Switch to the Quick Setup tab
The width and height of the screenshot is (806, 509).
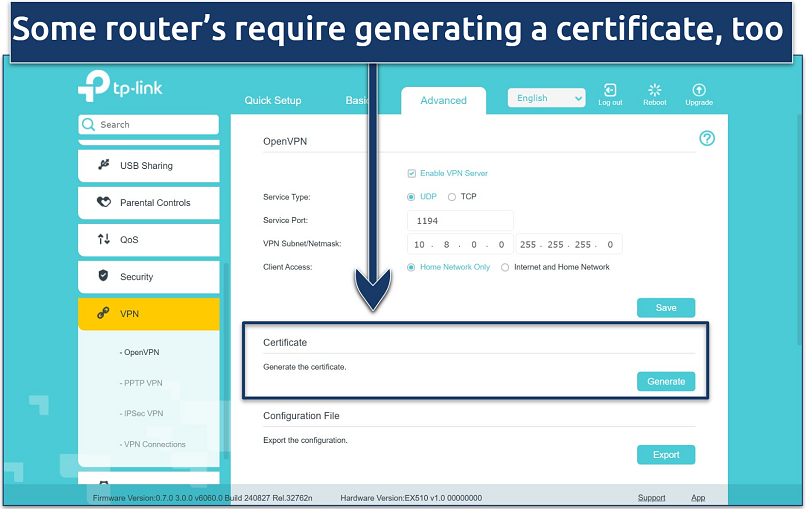point(273,101)
